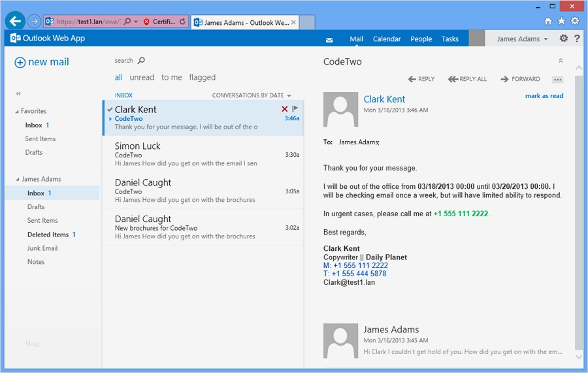The width and height of the screenshot is (588, 373).
Task: Open the browser Favorites star
Action: click(x=561, y=21)
